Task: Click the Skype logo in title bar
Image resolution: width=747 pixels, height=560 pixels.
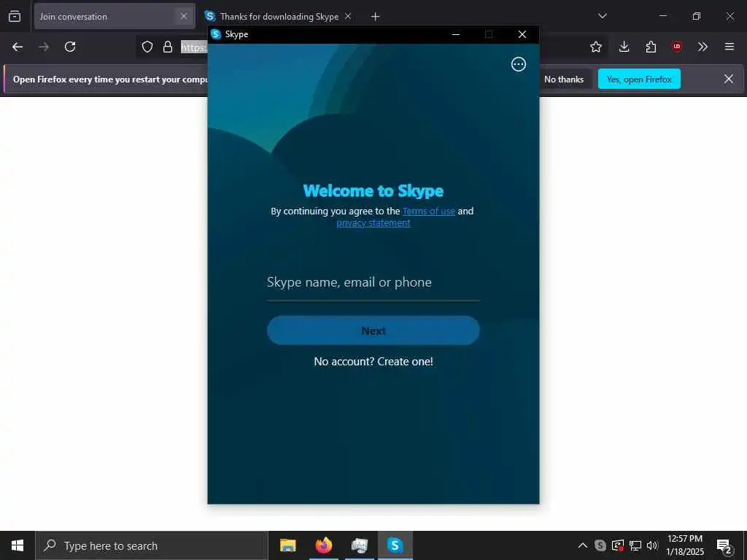Action: coord(216,34)
